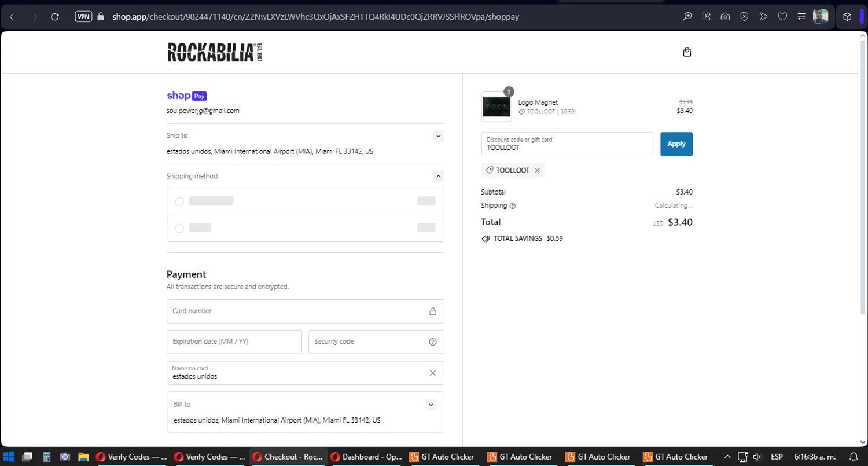Switch to Dashboard - Op... taskbar window
868x466 pixels.
point(366,457)
